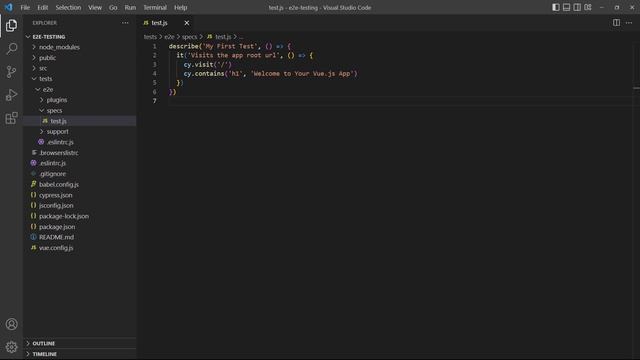
Task: Click the e2e breadcrumb segment
Action: (169, 37)
